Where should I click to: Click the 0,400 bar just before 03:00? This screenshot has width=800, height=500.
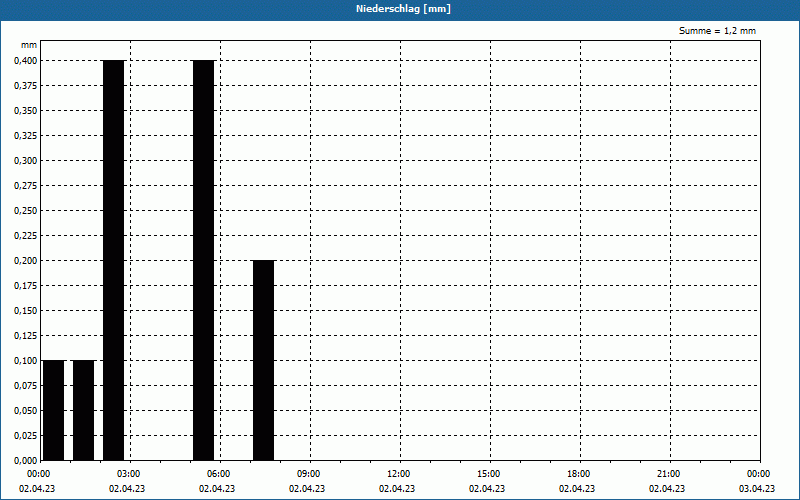point(113,260)
